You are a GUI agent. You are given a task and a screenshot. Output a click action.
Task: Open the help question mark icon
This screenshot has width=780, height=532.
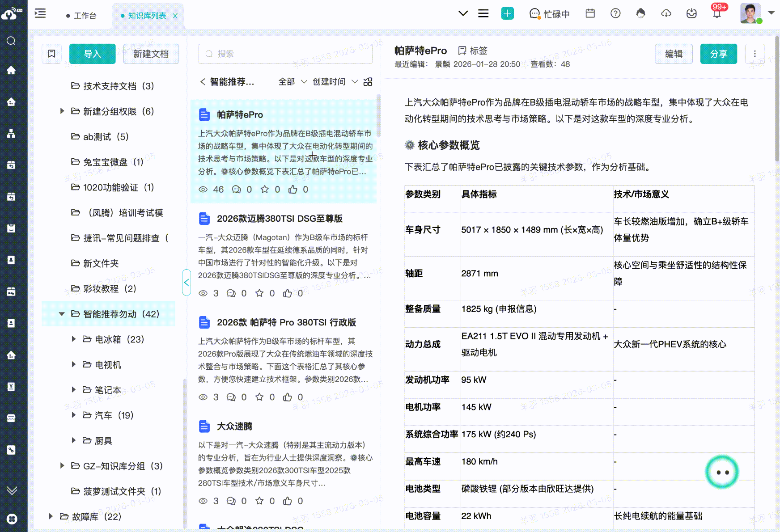coord(615,13)
